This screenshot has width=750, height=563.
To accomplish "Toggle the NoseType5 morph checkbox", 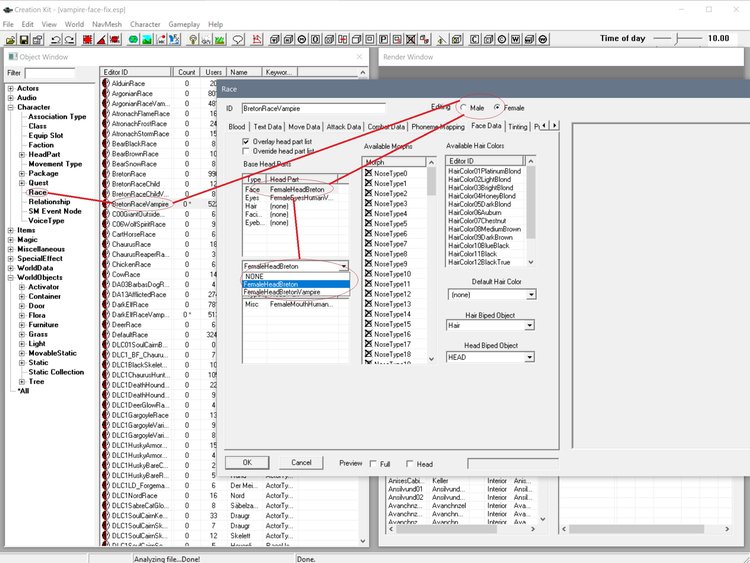I will (368, 223).
